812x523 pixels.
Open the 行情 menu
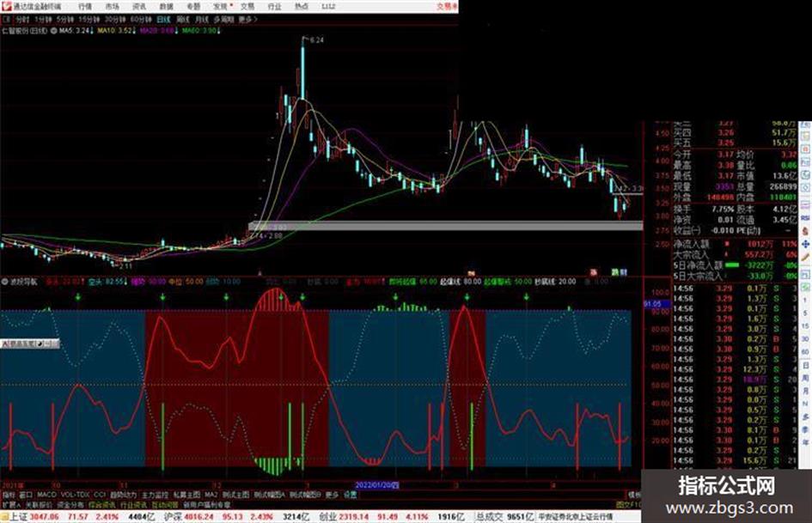tap(85, 7)
